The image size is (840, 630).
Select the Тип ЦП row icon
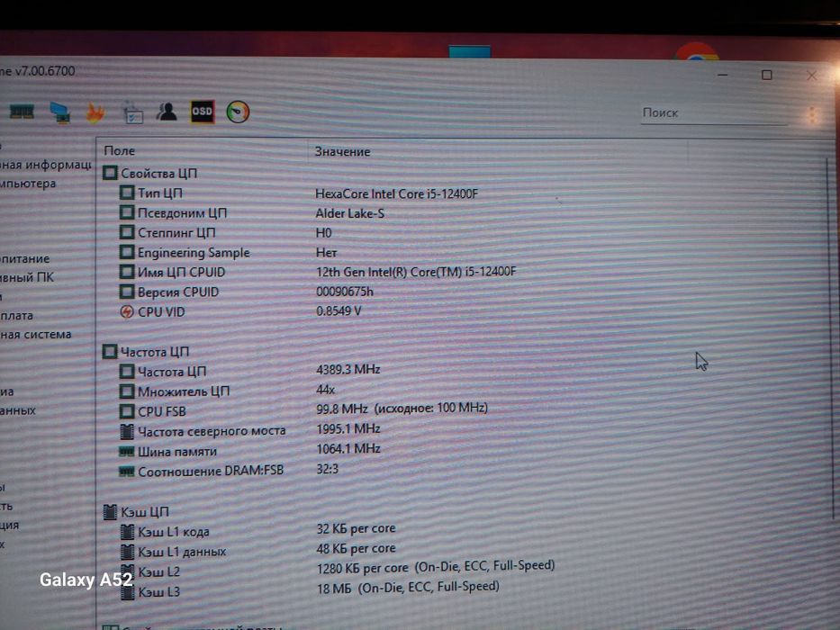pyautogui.click(x=127, y=193)
